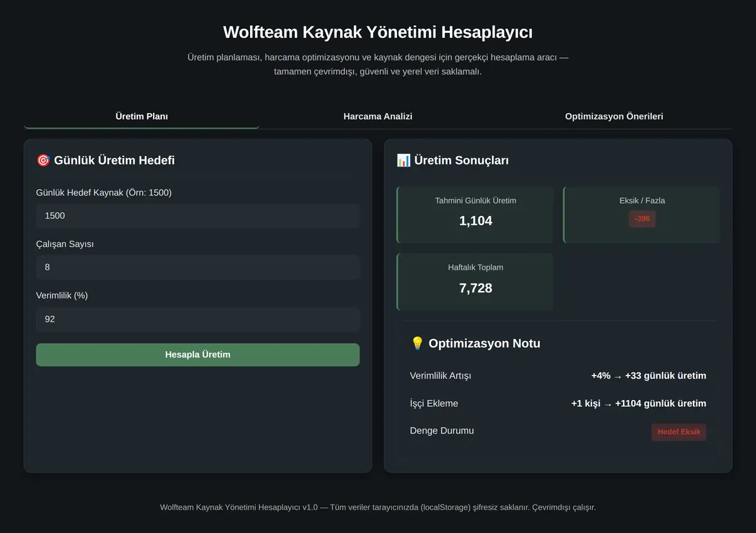Click the Günlük Hedef Kaynak input field

tap(198, 215)
